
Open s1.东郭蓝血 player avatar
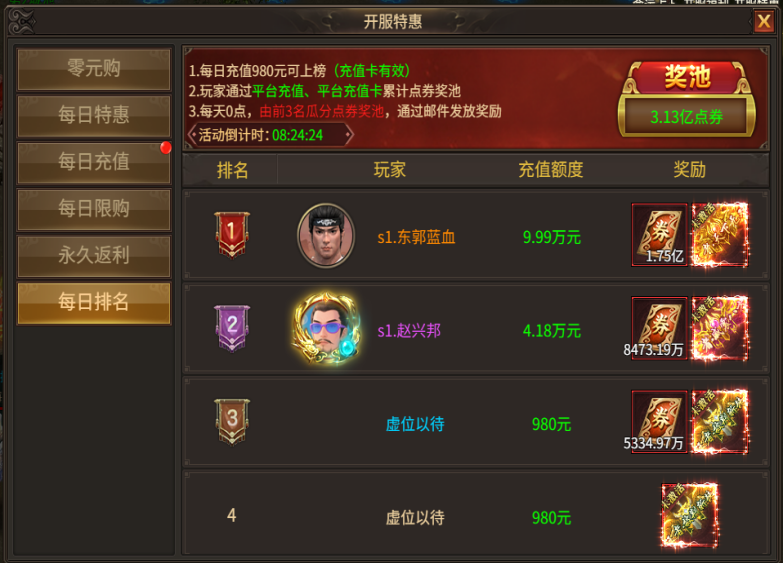coord(326,235)
